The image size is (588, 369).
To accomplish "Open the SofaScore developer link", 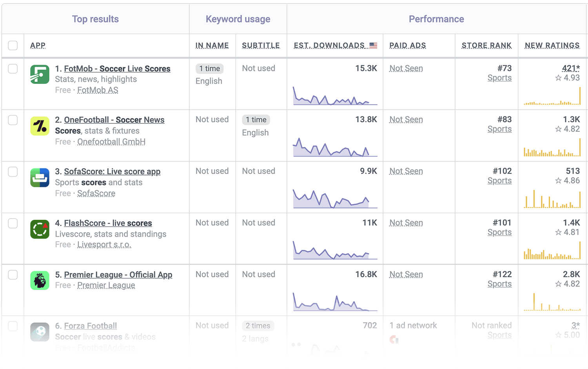I will pyautogui.click(x=96, y=194).
